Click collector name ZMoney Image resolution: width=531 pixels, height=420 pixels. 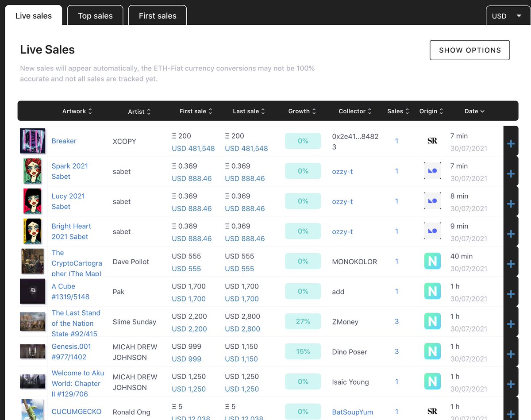(345, 322)
